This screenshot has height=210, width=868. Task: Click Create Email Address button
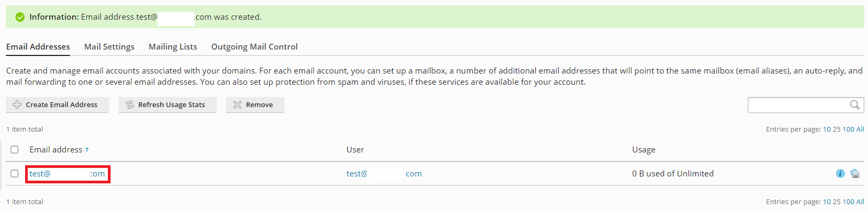(x=57, y=105)
